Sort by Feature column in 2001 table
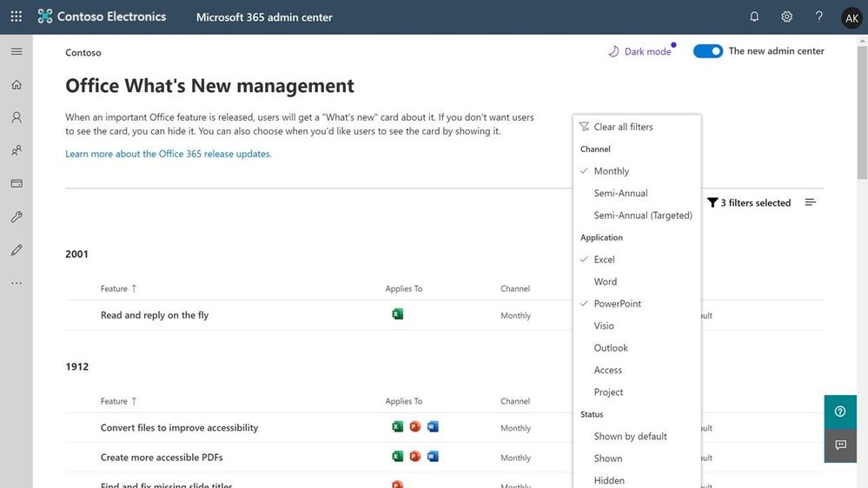This screenshot has height=488, width=868. pyautogui.click(x=118, y=288)
